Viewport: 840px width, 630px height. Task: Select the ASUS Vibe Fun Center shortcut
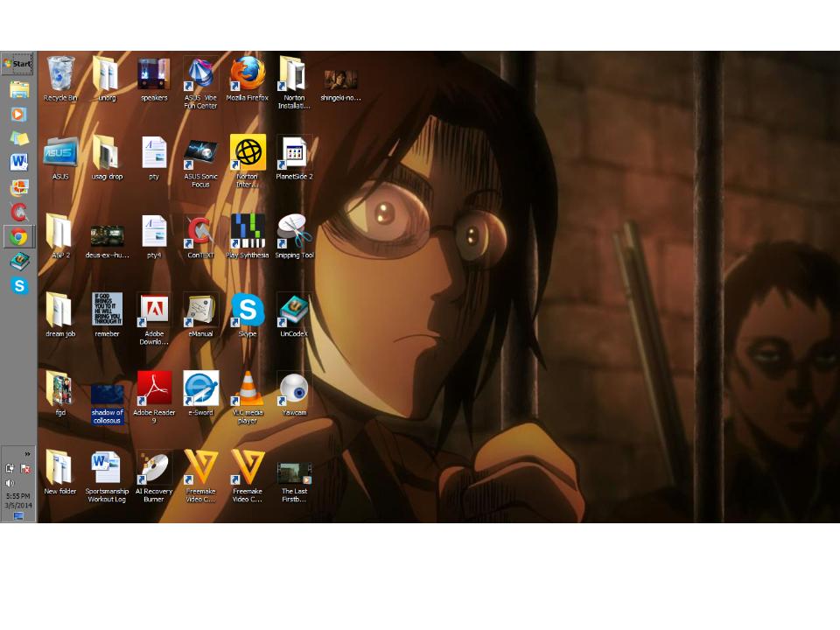pyautogui.click(x=200, y=82)
